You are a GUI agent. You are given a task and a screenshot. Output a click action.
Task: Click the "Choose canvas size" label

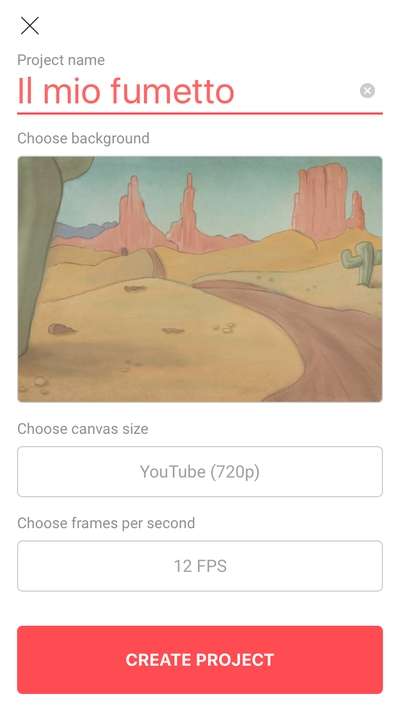83,429
